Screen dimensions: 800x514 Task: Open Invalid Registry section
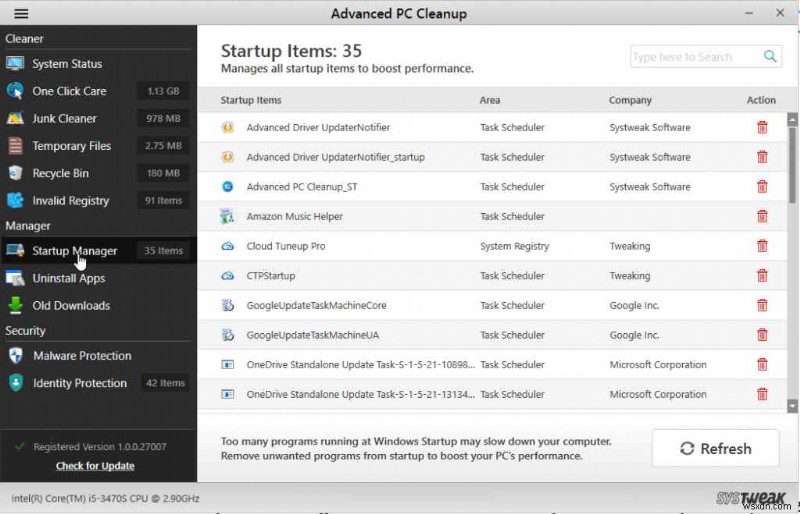70,201
